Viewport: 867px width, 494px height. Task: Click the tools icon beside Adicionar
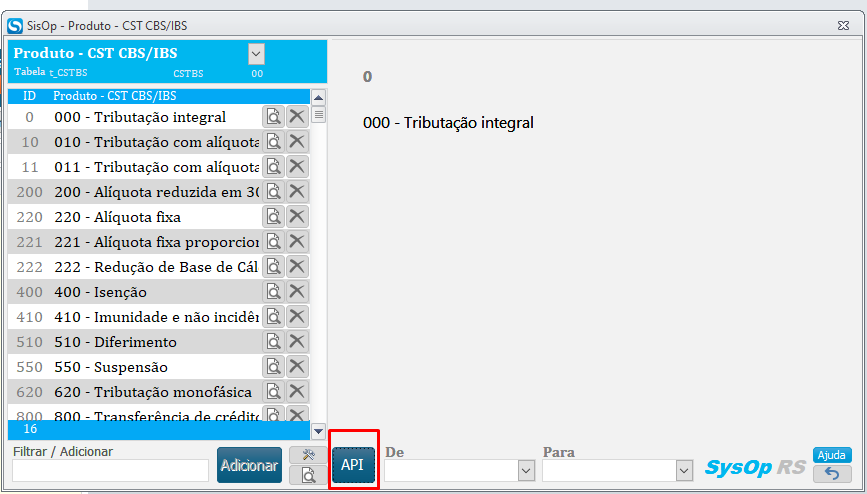click(304, 455)
